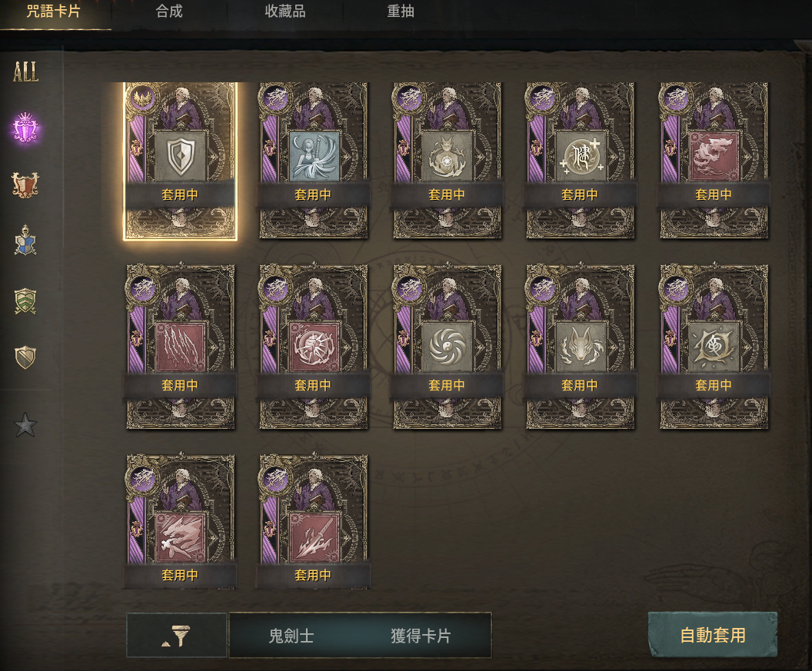This screenshot has width=812, height=671.
Task: Click the 自動套用 button
Action: [x=713, y=635]
